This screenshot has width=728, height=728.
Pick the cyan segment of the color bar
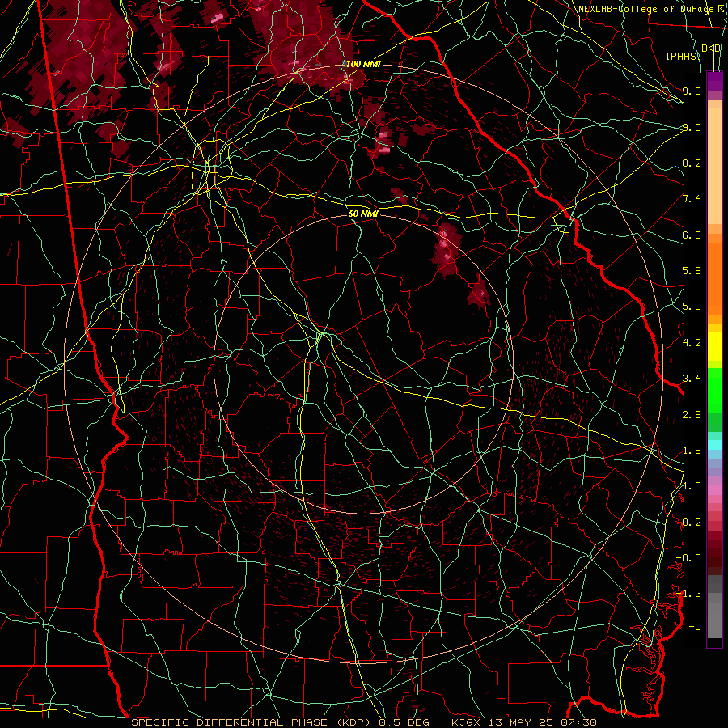coord(714,445)
